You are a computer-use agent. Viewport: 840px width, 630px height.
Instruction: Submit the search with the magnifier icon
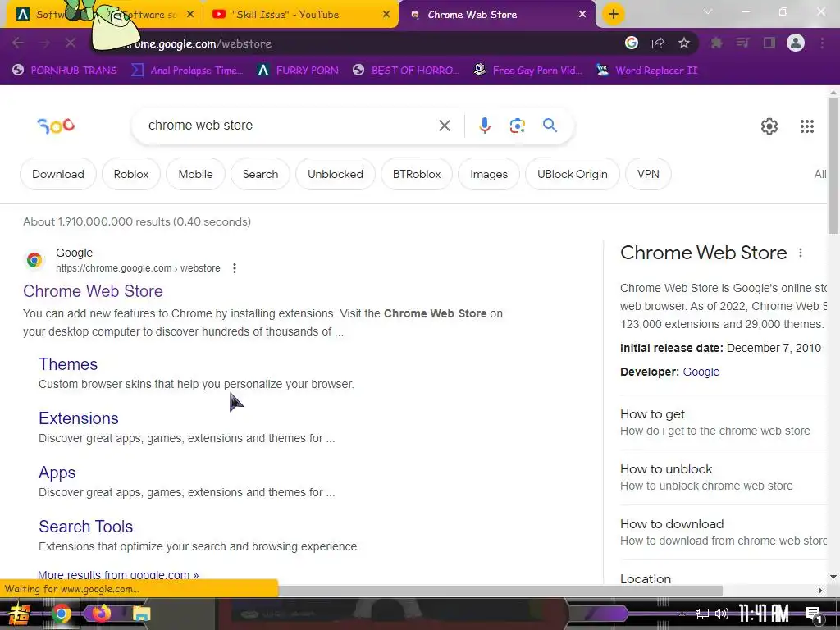tap(550, 126)
